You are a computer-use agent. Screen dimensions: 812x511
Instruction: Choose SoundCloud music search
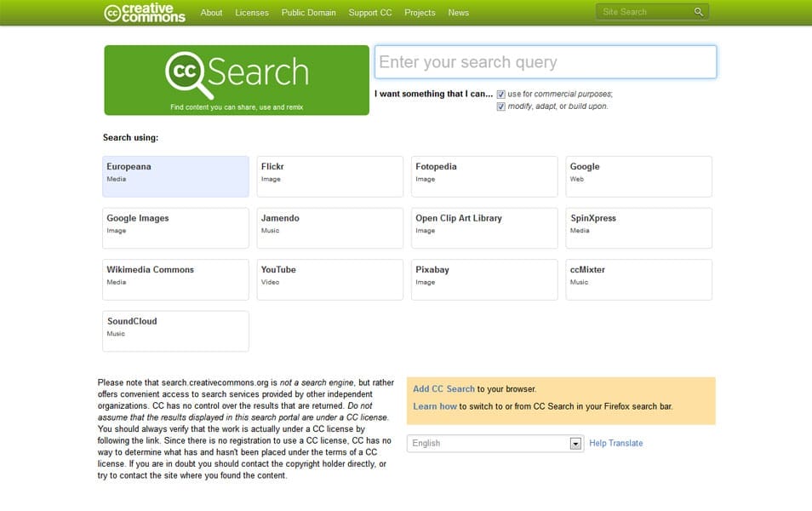coord(174,330)
